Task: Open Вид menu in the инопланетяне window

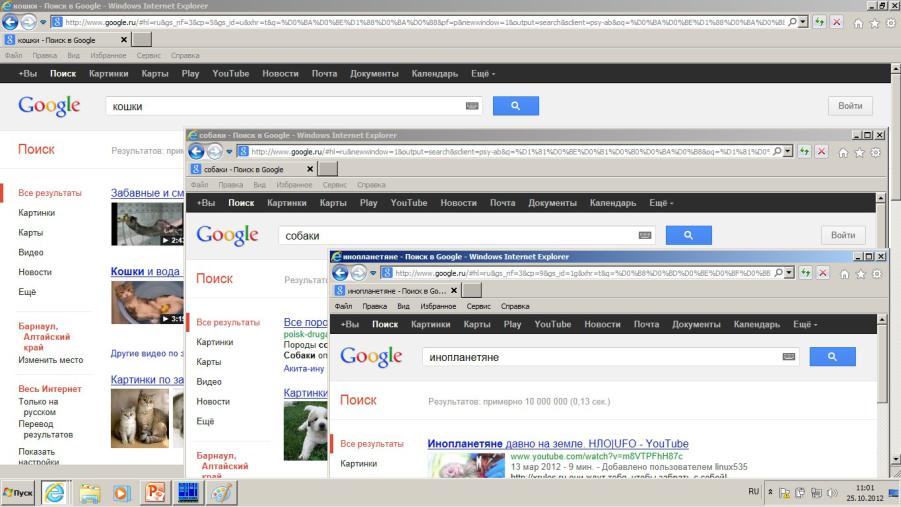Action: pos(403,306)
